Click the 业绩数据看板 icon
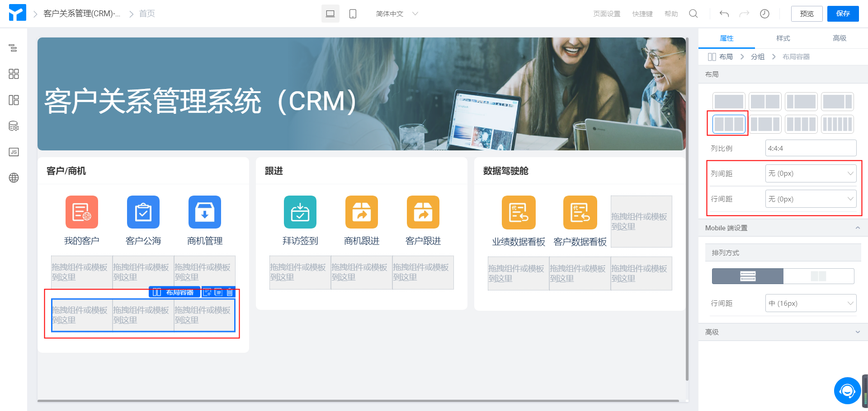This screenshot has height=411, width=868. pos(519,212)
